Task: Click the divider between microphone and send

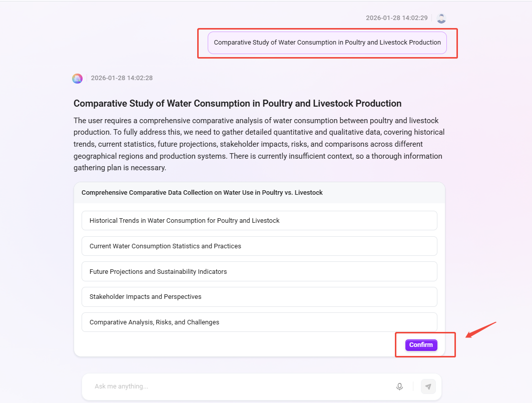Action: (413, 386)
